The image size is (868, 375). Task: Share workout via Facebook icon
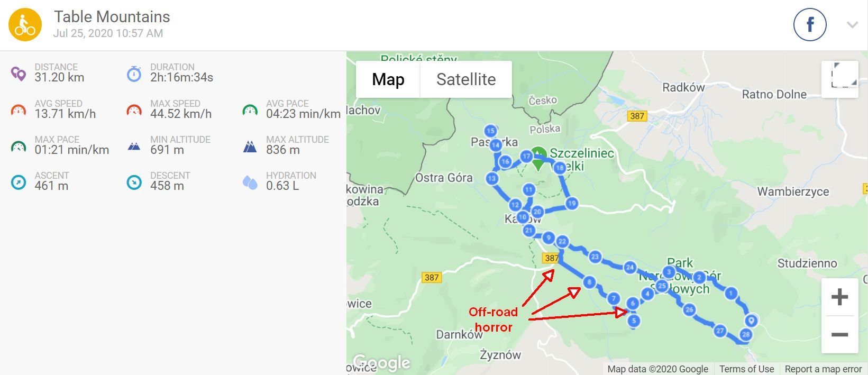click(810, 25)
